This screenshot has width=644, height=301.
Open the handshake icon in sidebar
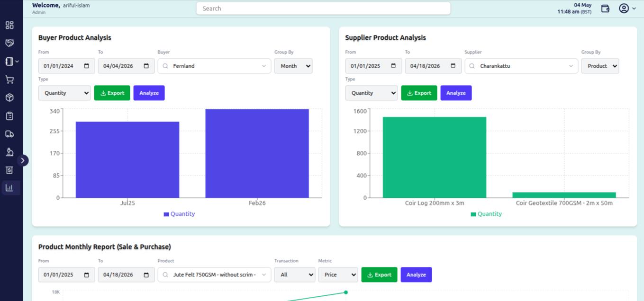click(9, 43)
